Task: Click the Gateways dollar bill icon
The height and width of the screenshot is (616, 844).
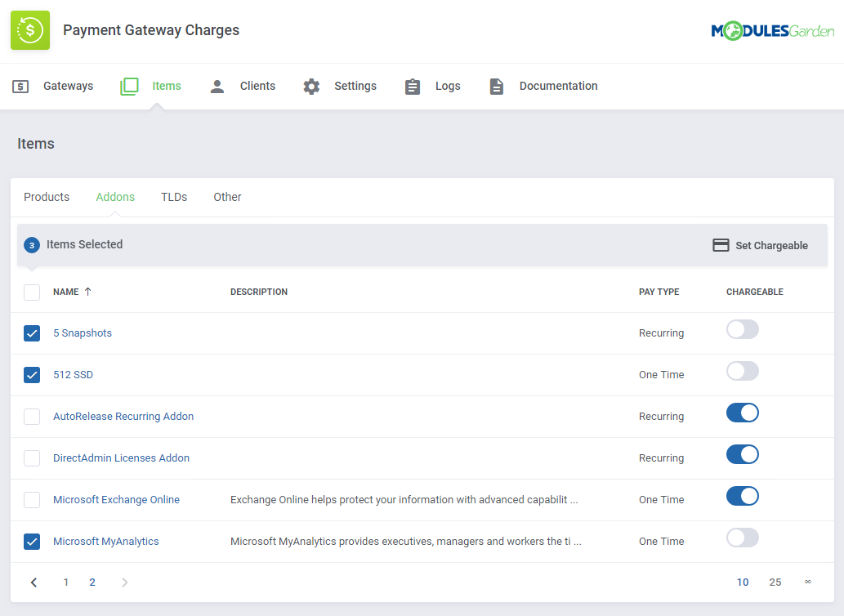Action: tap(20, 87)
